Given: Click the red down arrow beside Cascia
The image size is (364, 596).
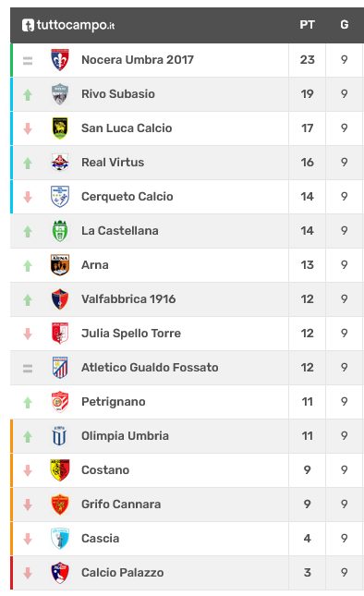Looking at the screenshot, I should click(x=28, y=539).
